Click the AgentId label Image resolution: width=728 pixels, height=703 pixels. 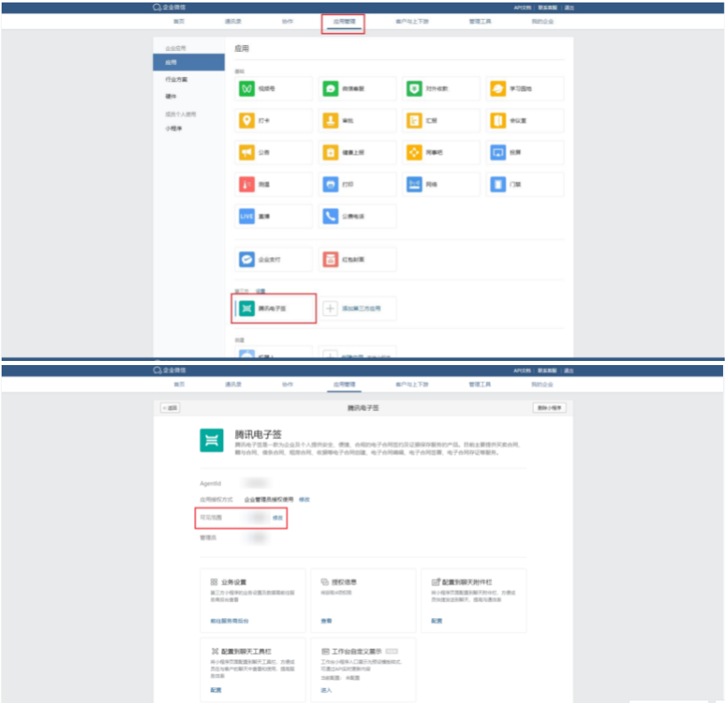tap(211, 483)
